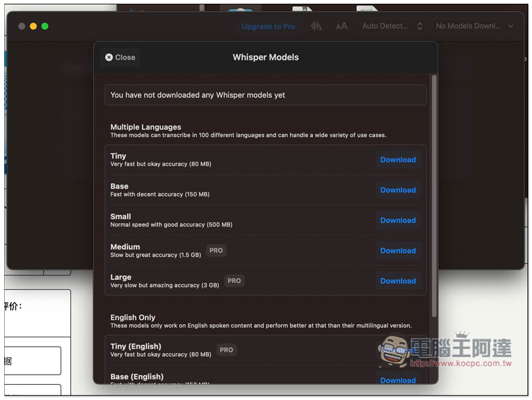Click the AA text size icon

[x=342, y=26]
